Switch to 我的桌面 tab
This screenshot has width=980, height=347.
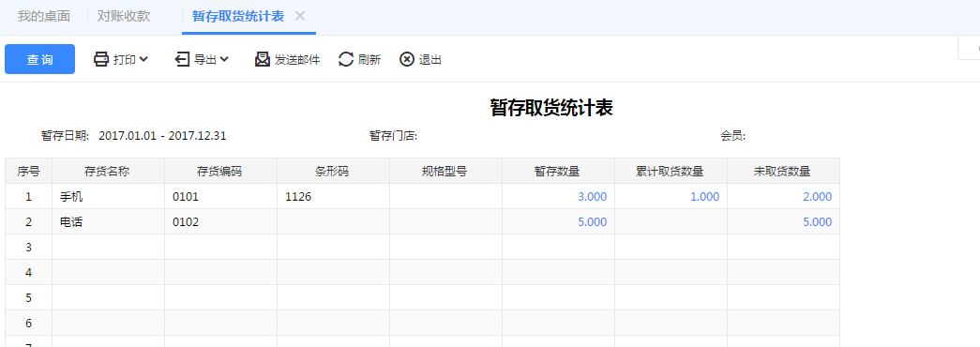[44, 16]
